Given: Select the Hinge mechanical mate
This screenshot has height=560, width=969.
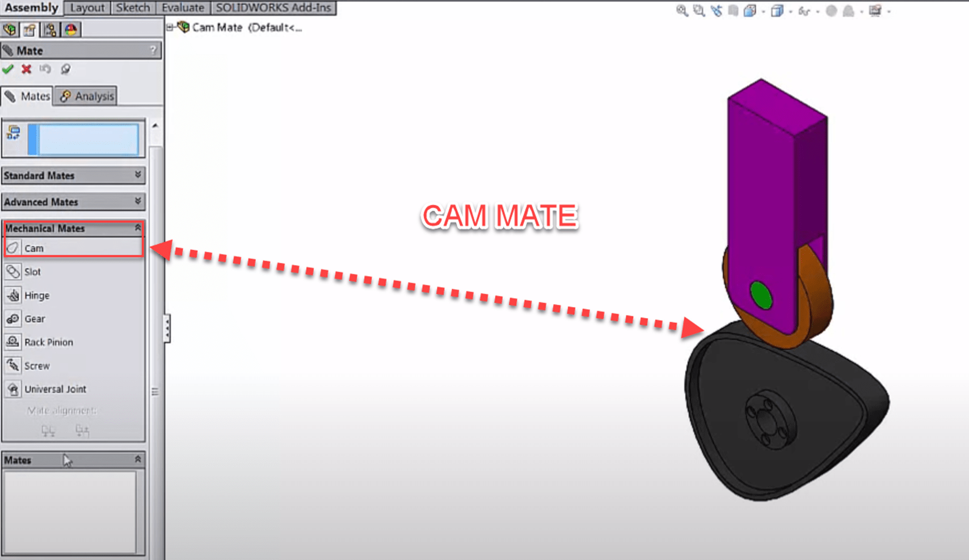Looking at the screenshot, I should coord(36,295).
